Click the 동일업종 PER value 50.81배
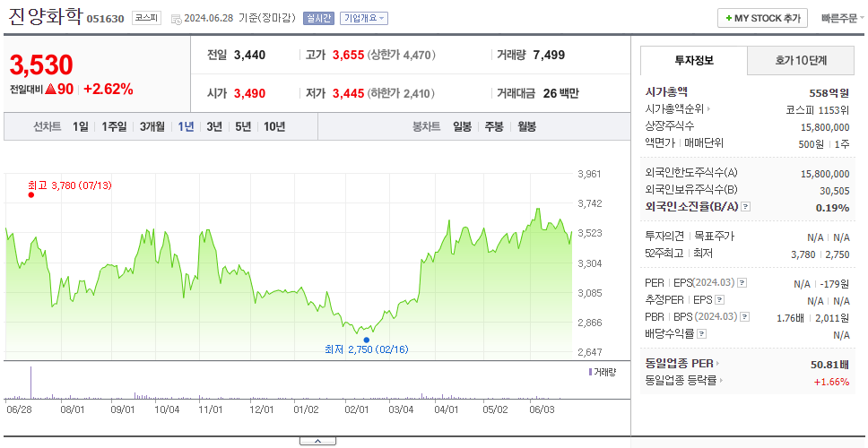 [829, 365]
